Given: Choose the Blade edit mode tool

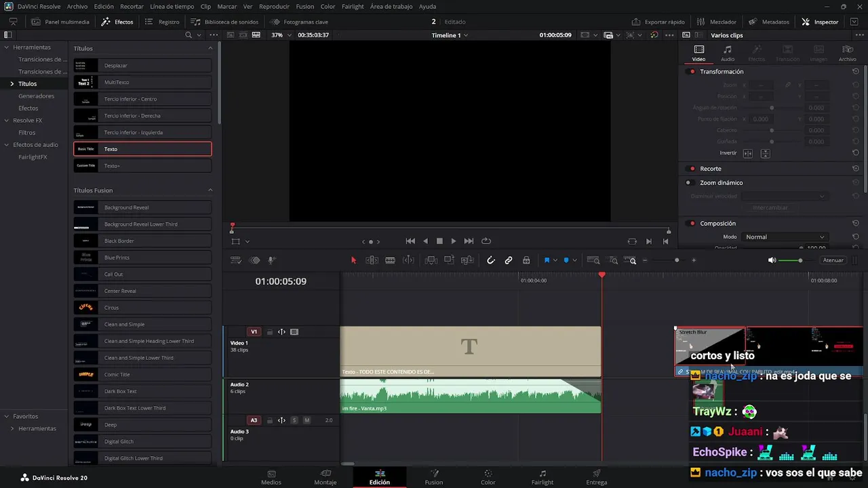Looking at the screenshot, I should click(x=390, y=260).
